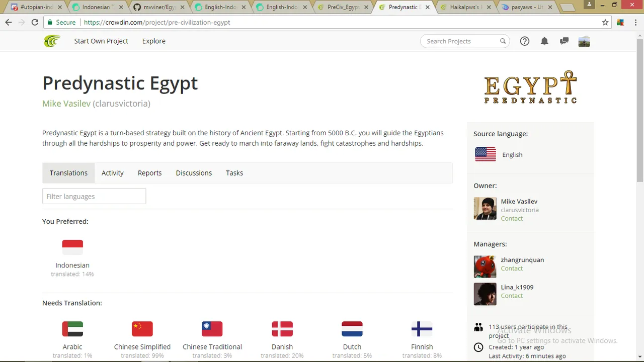The image size is (644, 362).
Task: Select the Chinese Simplified flag icon
Action: tap(142, 329)
